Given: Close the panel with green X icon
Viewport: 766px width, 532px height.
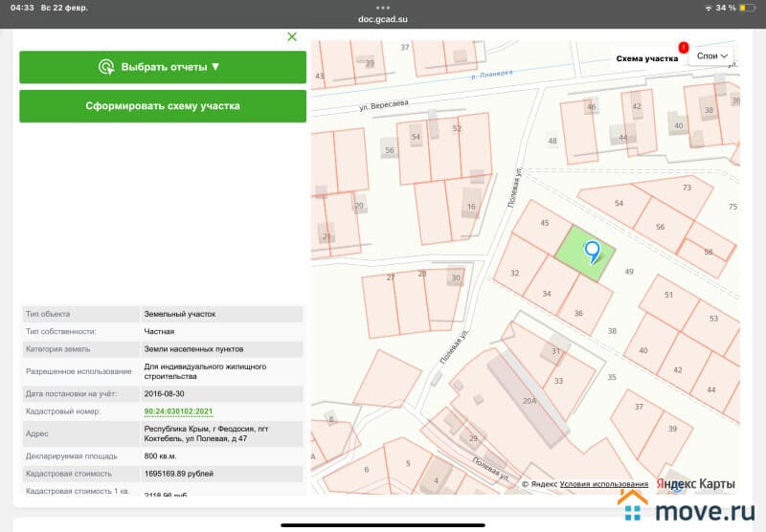Looking at the screenshot, I should (292, 36).
